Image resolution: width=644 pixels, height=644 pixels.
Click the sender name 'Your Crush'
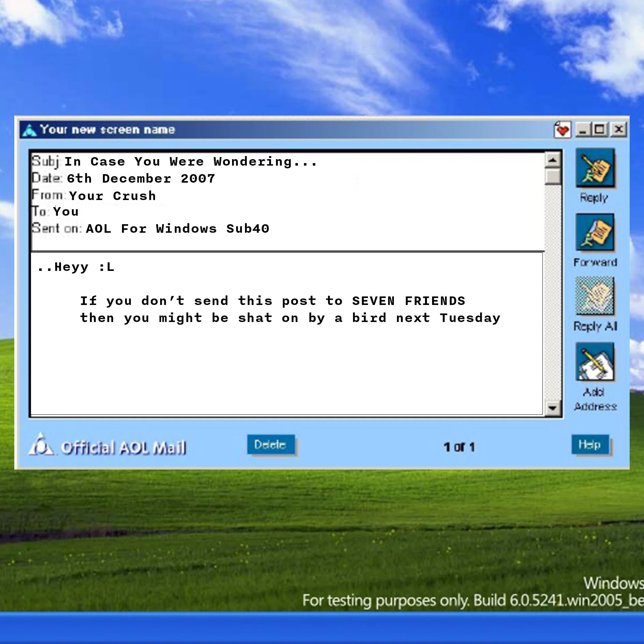pos(112,196)
